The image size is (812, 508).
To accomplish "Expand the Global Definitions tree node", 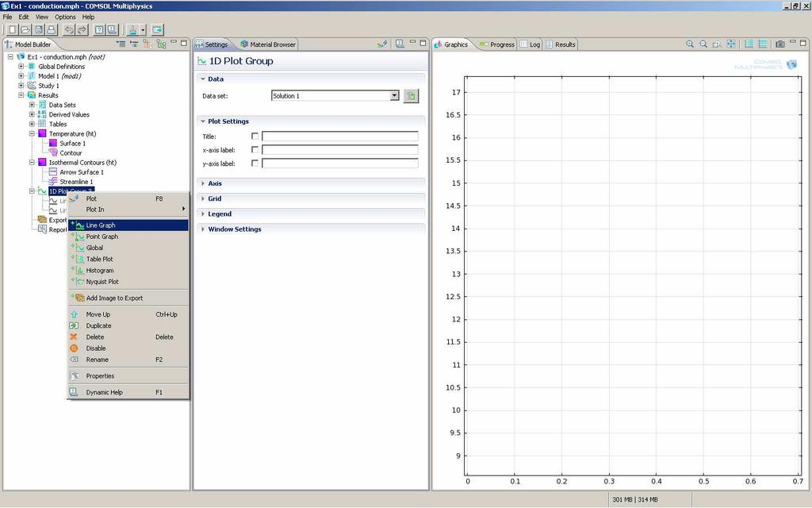I will click(x=21, y=67).
